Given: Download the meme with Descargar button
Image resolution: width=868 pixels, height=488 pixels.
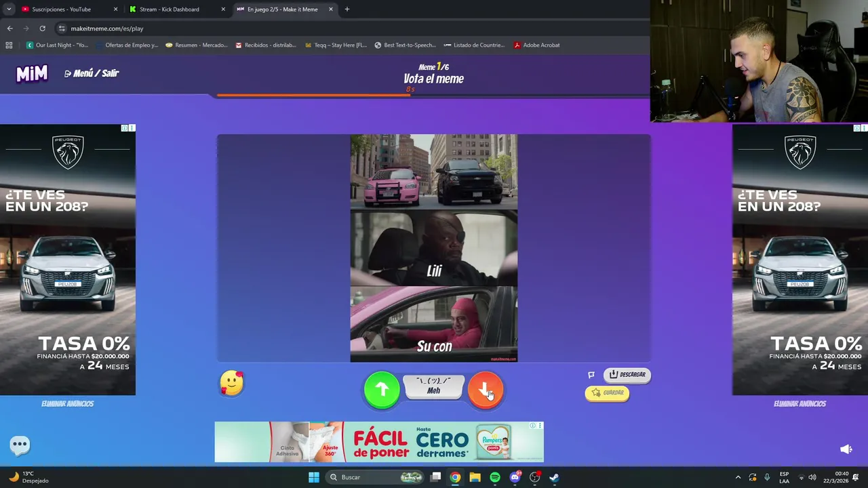Looking at the screenshot, I should click(627, 374).
